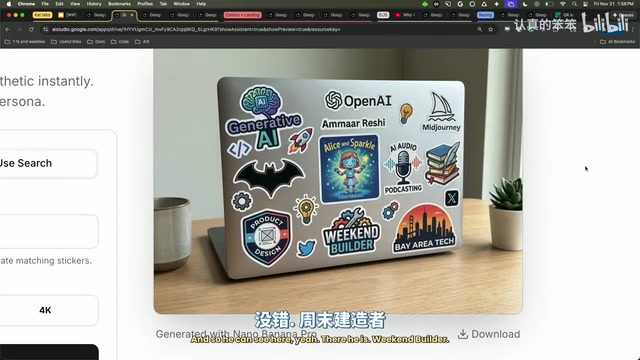Open the battery status menu
The height and width of the screenshot is (360, 640).
(549, 4)
